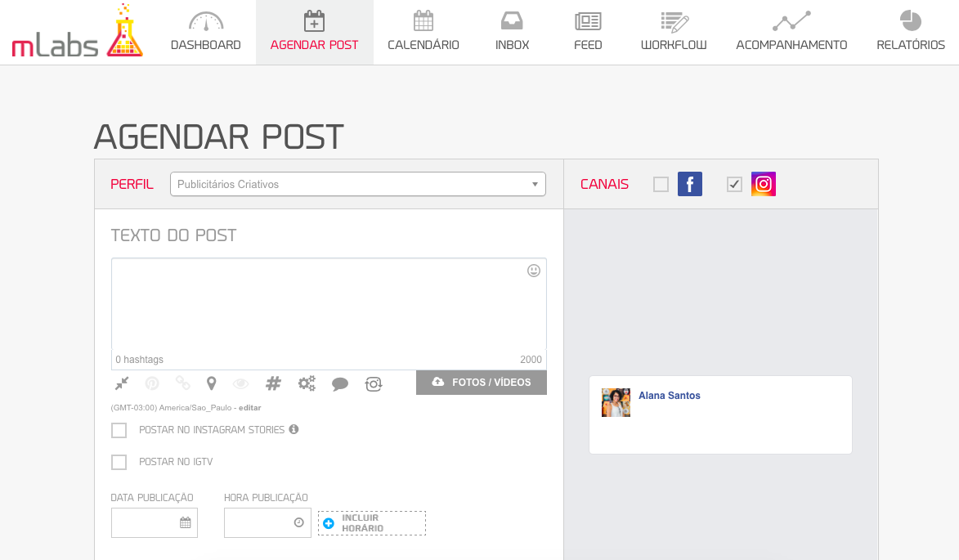Enable the Facebook channel checkbox

pyautogui.click(x=661, y=185)
